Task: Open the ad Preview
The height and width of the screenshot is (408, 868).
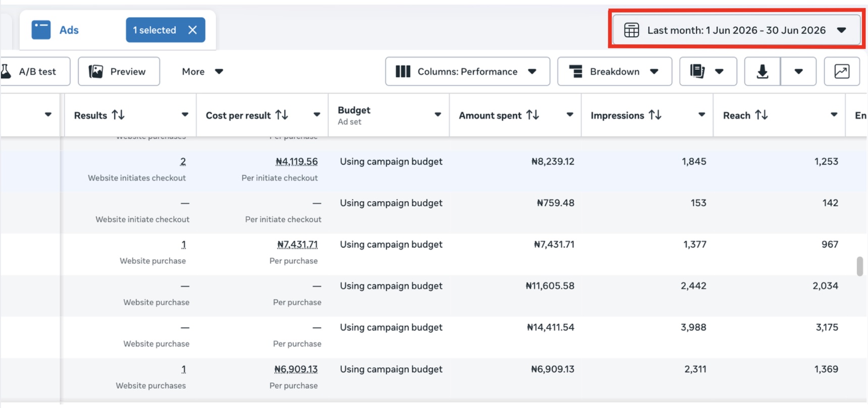Action: pyautogui.click(x=119, y=72)
